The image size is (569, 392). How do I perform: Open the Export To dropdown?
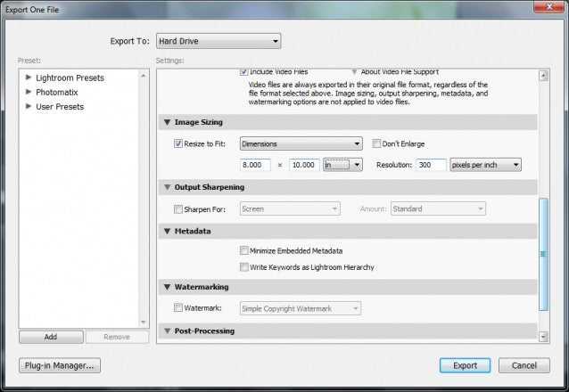tap(217, 41)
